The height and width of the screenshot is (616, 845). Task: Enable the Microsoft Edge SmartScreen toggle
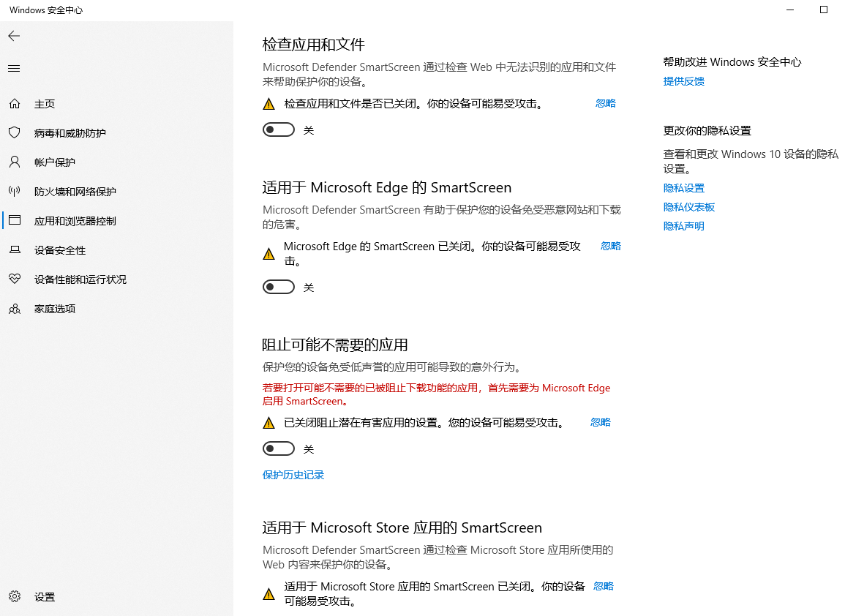click(279, 287)
